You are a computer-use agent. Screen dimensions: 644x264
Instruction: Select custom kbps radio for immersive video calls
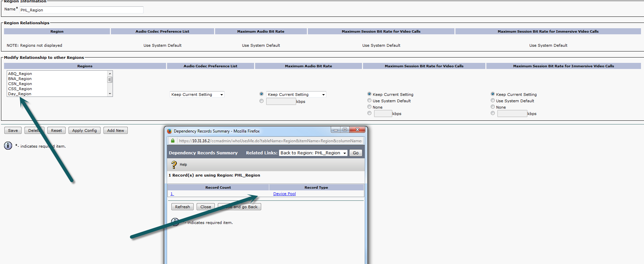click(x=493, y=113)
